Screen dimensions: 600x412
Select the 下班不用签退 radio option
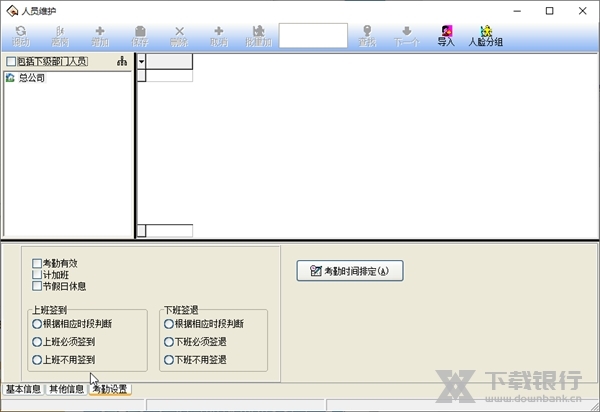169,360
